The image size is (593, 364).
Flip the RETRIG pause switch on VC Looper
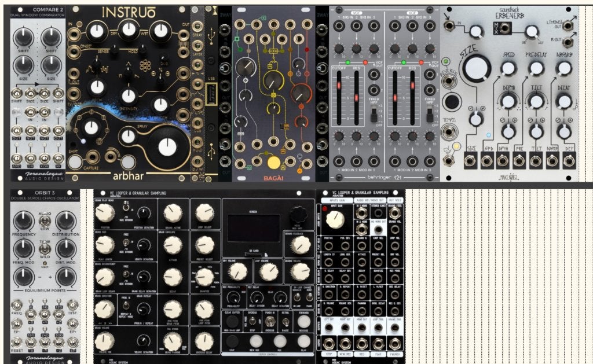(285, 322)
